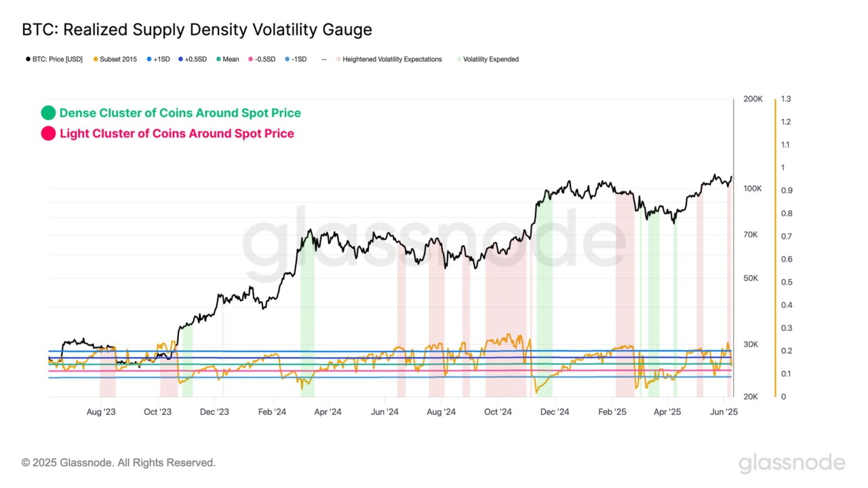The height and width of the screenshot is (488, 868).
Task: Hide the -1SD band series
Action: tap(296, 60)
